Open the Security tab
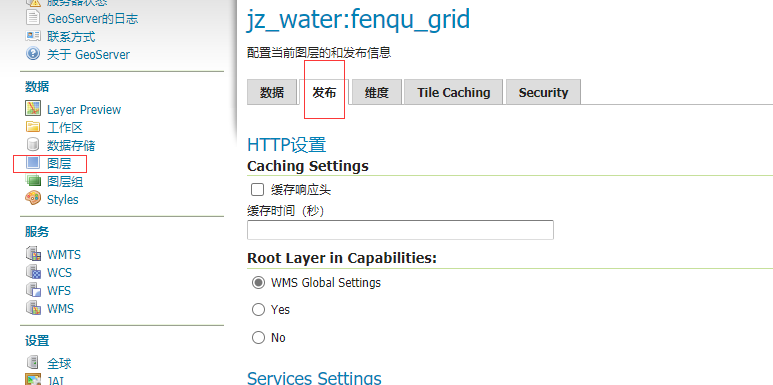Viewport: 773px width, 385px height. [x=543, y=92]
